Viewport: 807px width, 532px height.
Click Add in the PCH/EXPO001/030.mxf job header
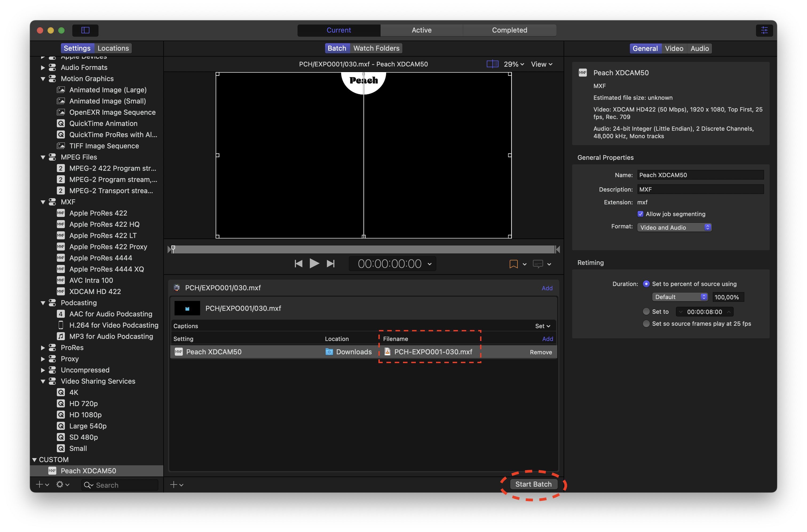coord(547,288)
